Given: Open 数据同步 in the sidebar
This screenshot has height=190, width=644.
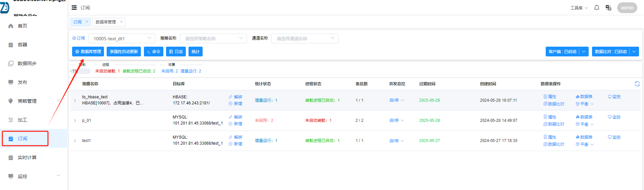Looking at the screenshot, I should click(27, 63).
